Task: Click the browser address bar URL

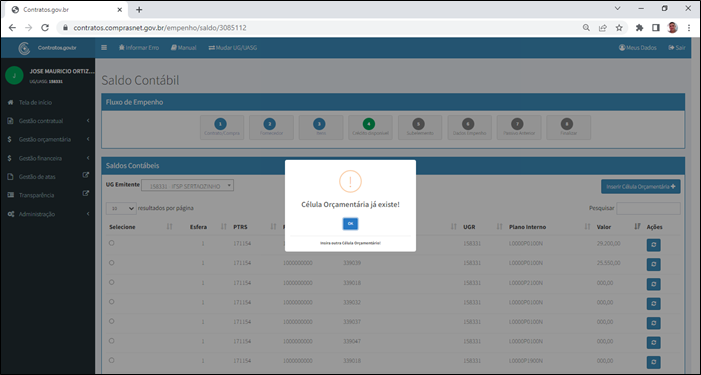Action: click(160, 28)
